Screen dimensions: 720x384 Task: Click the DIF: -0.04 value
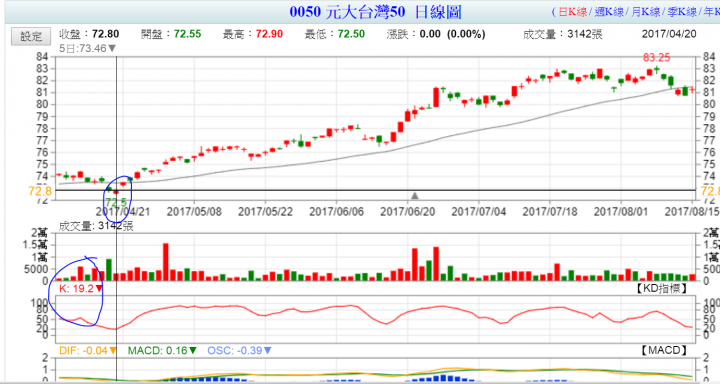(x=88, y=351)
